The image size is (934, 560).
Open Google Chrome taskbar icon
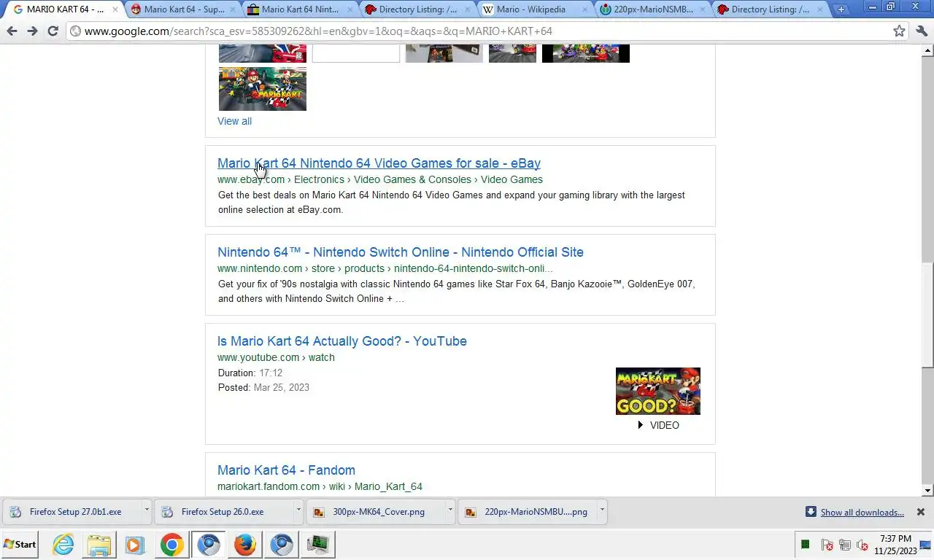pyautogui.click(x=172, y=545)
